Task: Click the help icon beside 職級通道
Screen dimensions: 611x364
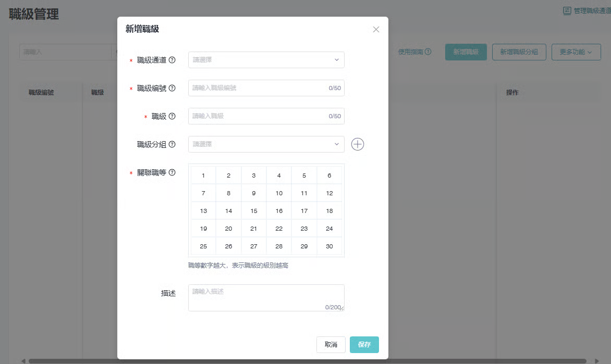Action: (x=172, y=60)
